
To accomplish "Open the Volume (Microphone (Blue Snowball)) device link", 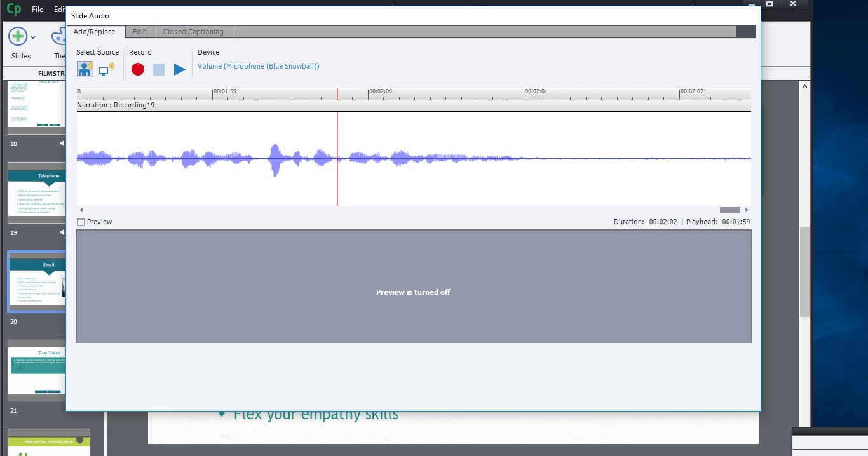I will coord(259,66).
